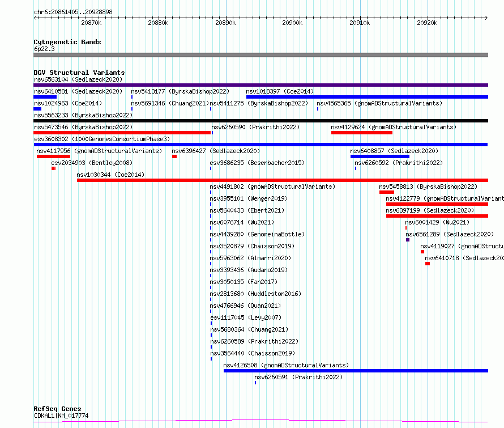Click nsv6410718 Sedlazeck variant label
504x428 pixels.
pos(464,258)
